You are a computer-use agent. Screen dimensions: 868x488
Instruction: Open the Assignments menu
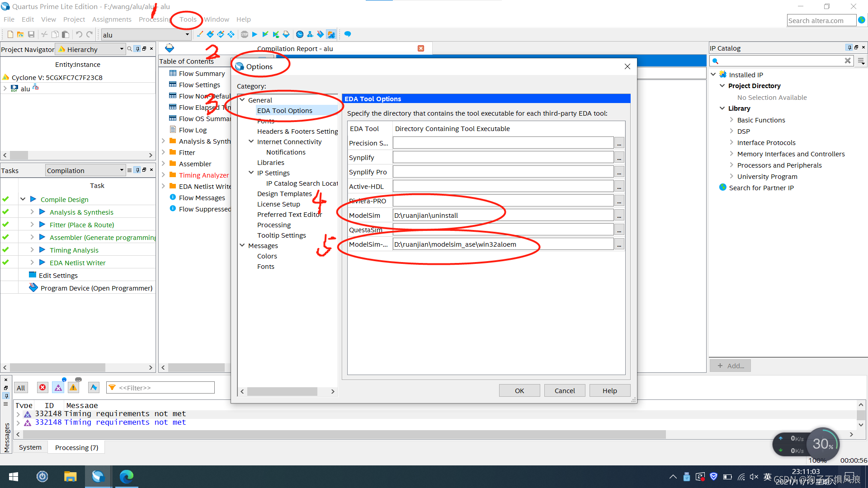coord(111,19)
